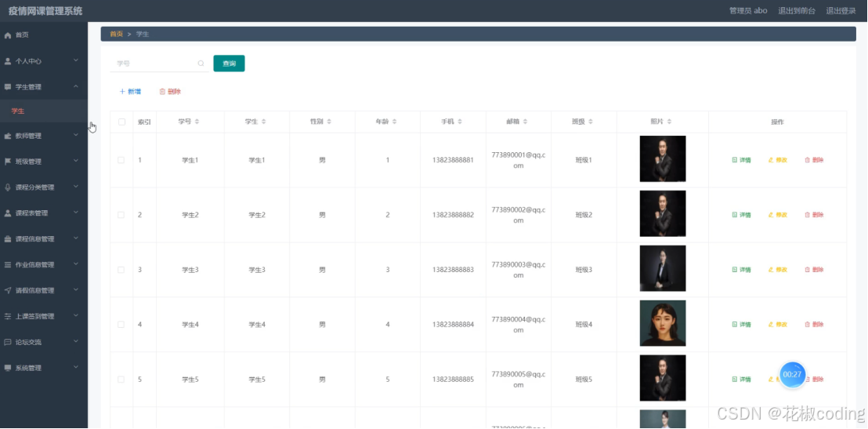Click the photo thumbnail in row 学生4

click(663, 323)
